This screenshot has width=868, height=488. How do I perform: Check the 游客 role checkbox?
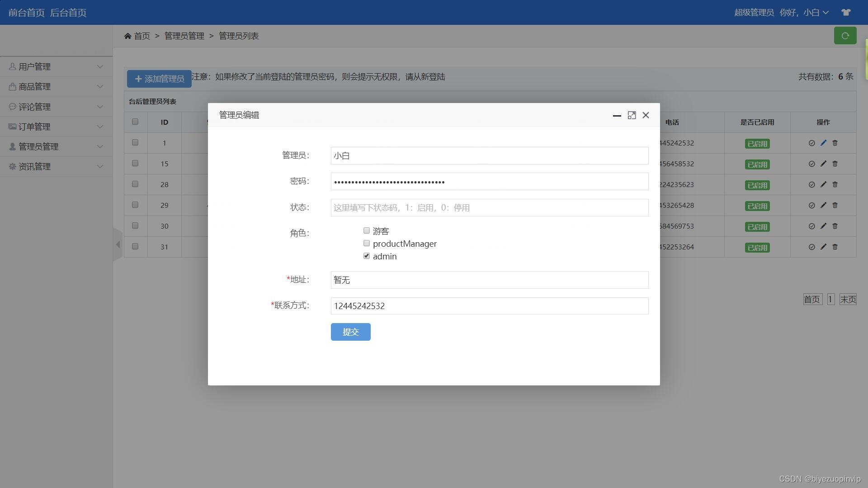[367, 230]
